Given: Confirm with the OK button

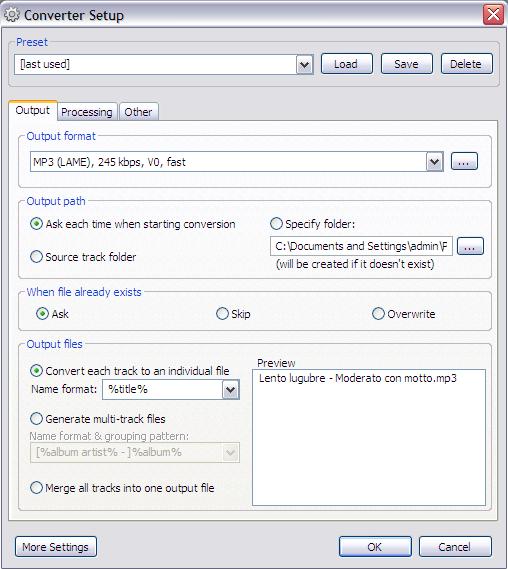Looking at the screenshot, I should click(x=375, y=547).
